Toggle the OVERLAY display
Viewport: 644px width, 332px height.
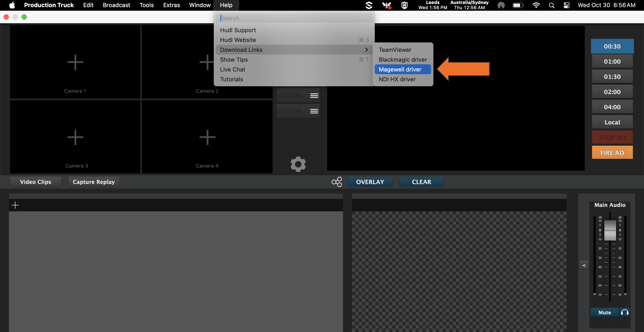point(370,182)
